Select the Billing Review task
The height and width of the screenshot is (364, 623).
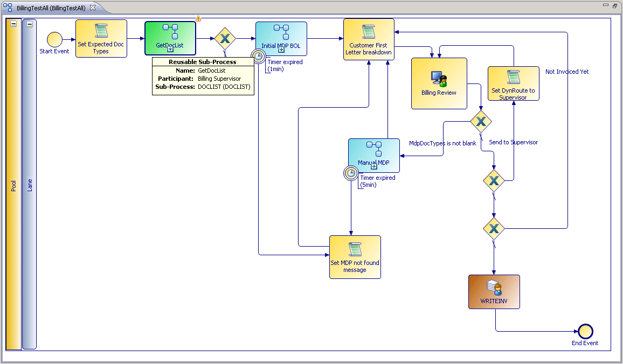point(439,83)
